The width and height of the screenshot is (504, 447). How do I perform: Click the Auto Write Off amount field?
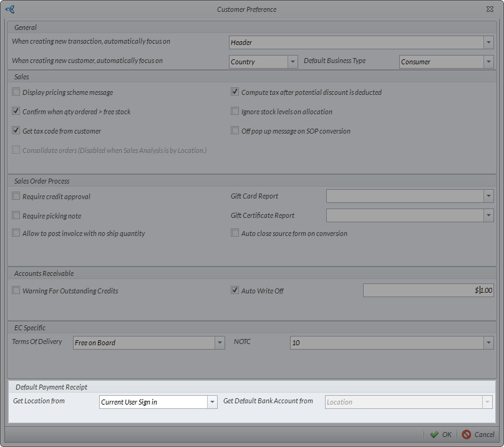pos(428,291)
